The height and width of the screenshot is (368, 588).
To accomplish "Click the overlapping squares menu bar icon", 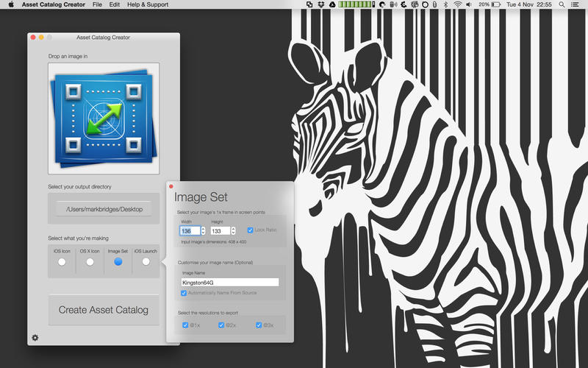I will coord(309,4).
